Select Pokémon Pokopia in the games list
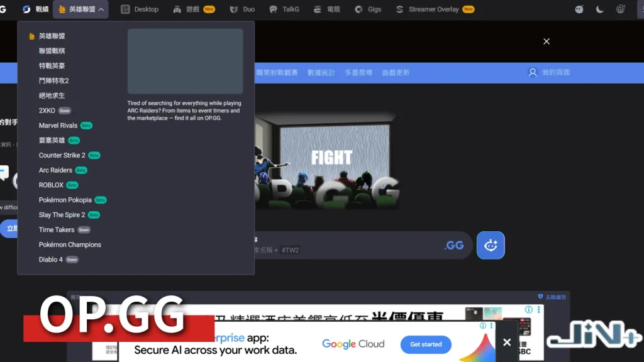Image resolution: width=644 pixels, height=362 pixels. [65, 200]
